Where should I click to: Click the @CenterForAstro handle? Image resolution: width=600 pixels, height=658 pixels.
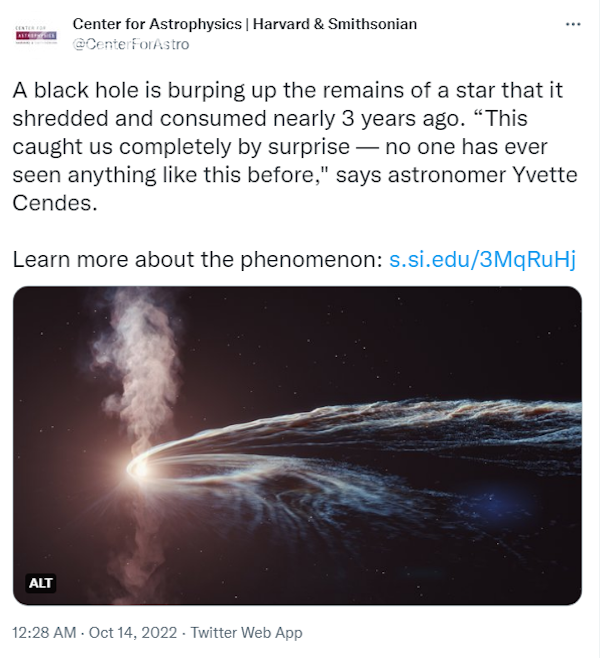pyautogui.click(x=131, y=44)
